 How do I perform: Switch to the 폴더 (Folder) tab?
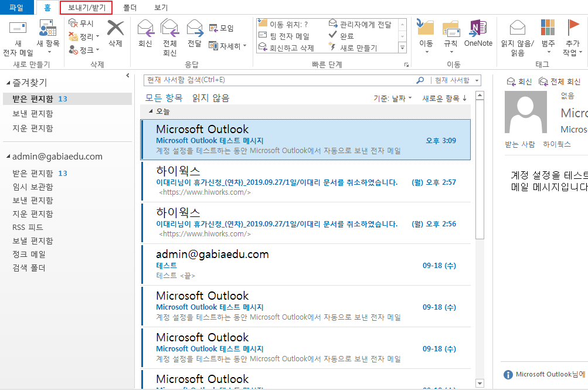[x=130, y=8]
